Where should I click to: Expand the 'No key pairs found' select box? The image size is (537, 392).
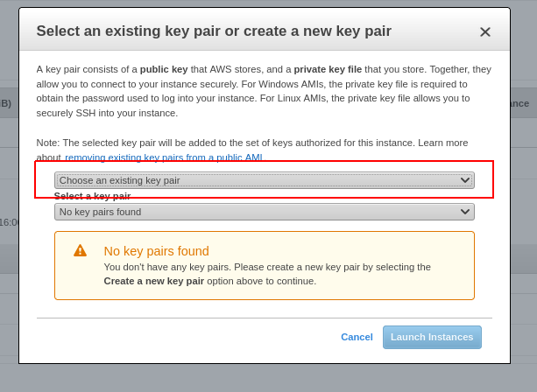[x=264, y=212]
